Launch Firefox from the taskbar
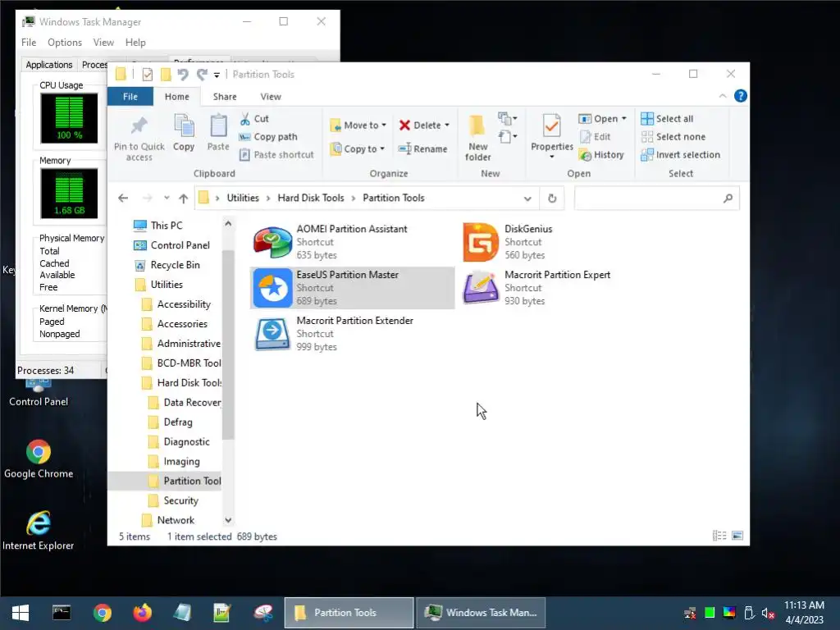Viewport: 840px width, 630px height. click(x=142, y=613)
